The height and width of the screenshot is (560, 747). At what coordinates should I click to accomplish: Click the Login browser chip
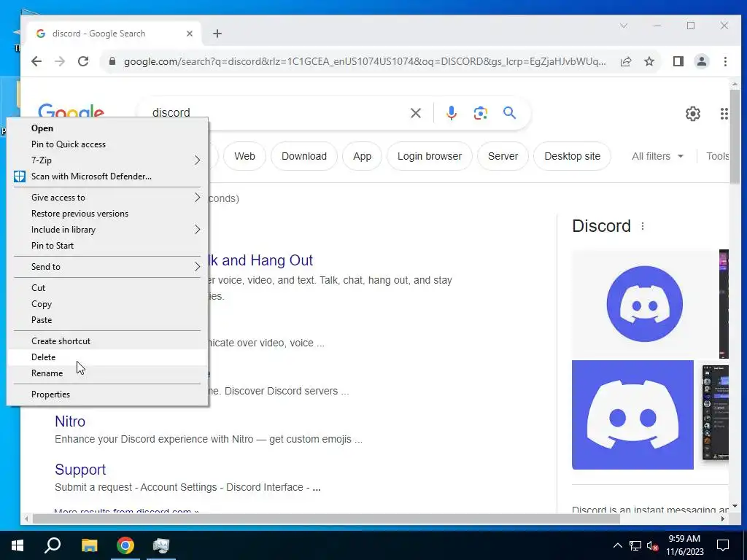429,156
